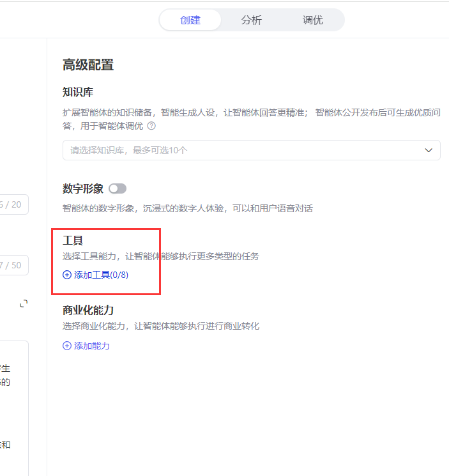Click plus icon beside 添加能力

pos(66,346)
